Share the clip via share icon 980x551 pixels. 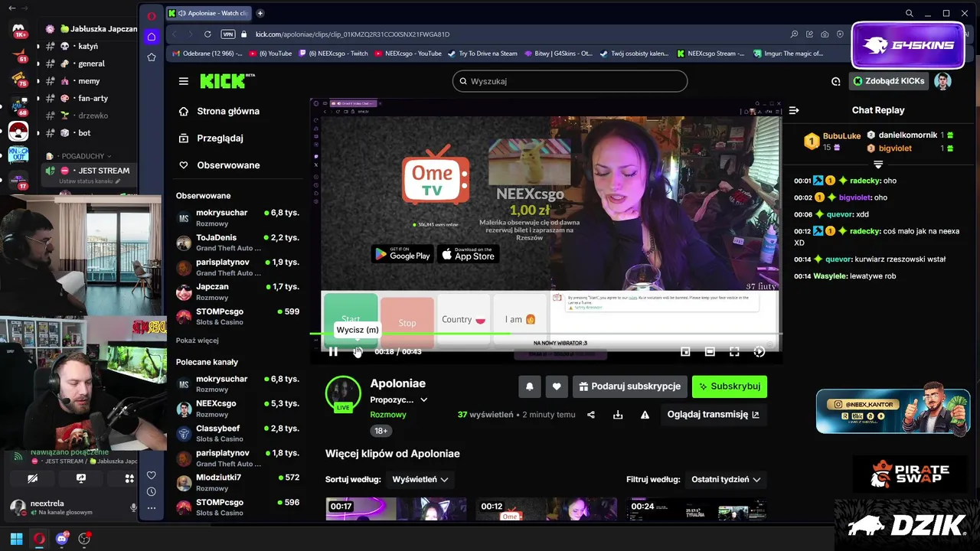[591, 415]
